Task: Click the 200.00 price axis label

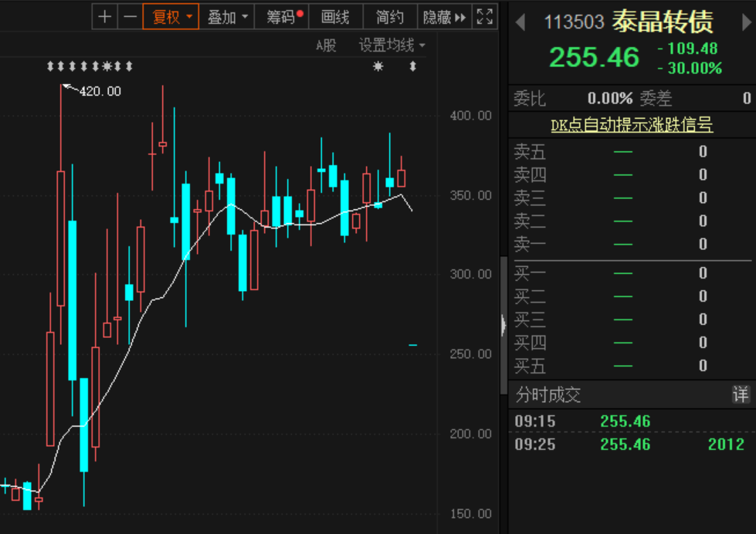Action: (x=470, y=434)
